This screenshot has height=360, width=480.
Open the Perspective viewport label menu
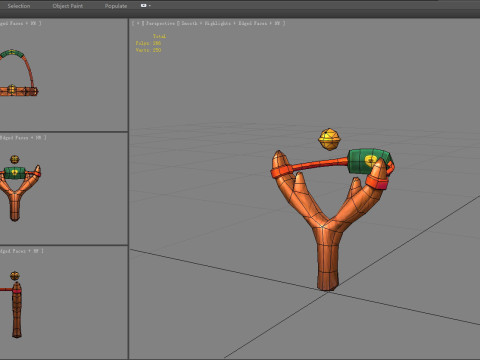coord(160,23)
